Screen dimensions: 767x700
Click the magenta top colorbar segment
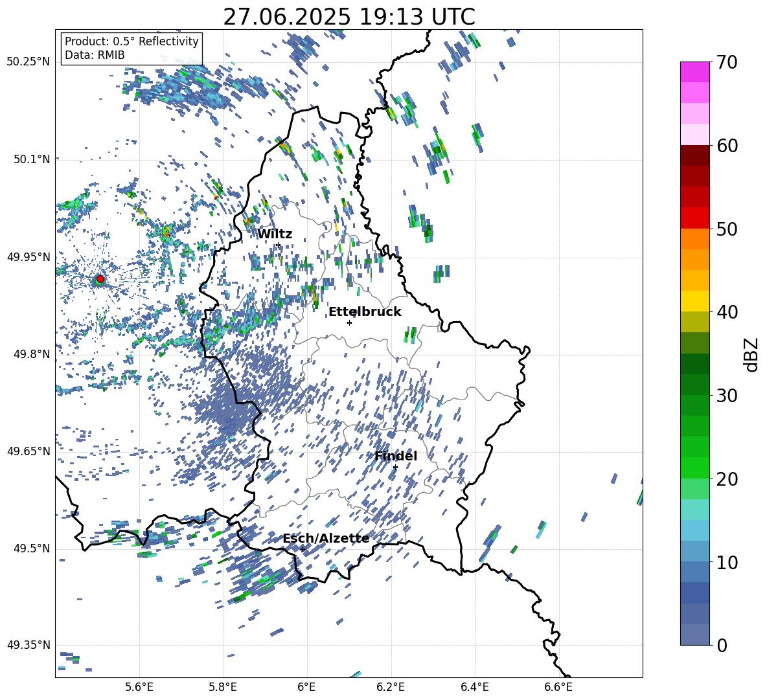tap(694, 73)
